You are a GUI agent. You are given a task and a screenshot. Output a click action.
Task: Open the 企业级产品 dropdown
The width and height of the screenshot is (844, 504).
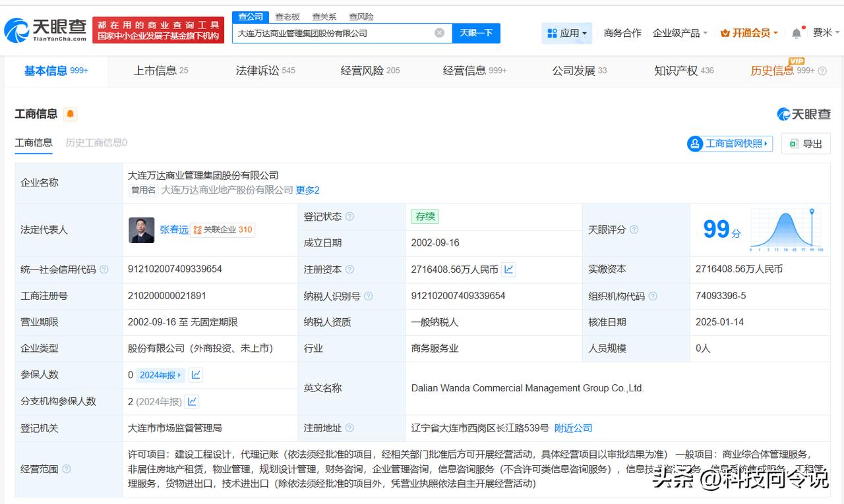point(680,33)
